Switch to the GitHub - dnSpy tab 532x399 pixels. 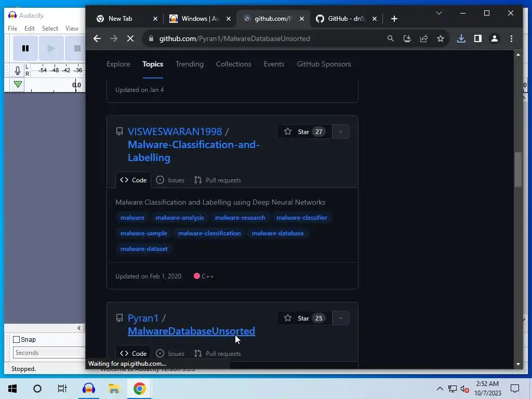pos(346,19)
